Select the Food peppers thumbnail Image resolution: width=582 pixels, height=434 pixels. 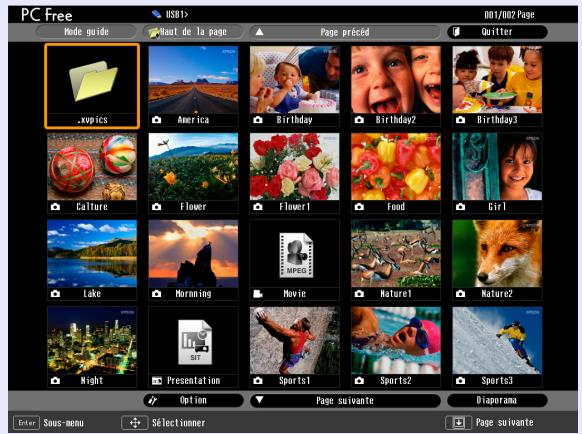click(396, 167)
